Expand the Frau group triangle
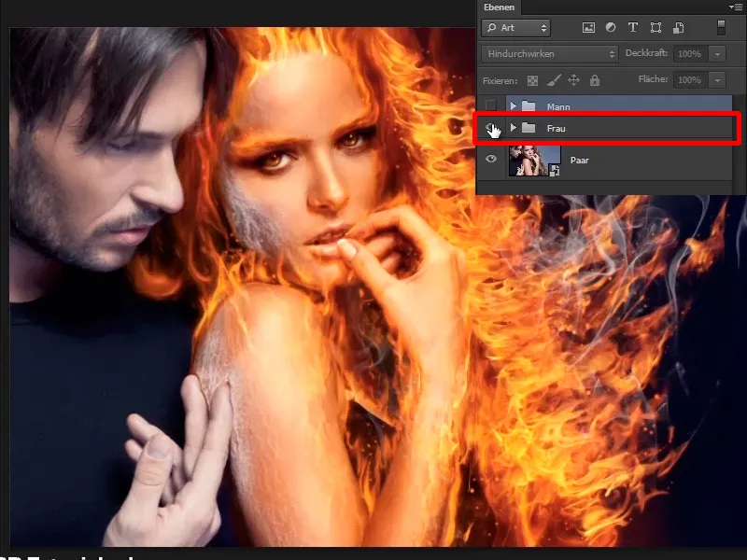This screenshot has height=560, width=747. click(513, 128)
